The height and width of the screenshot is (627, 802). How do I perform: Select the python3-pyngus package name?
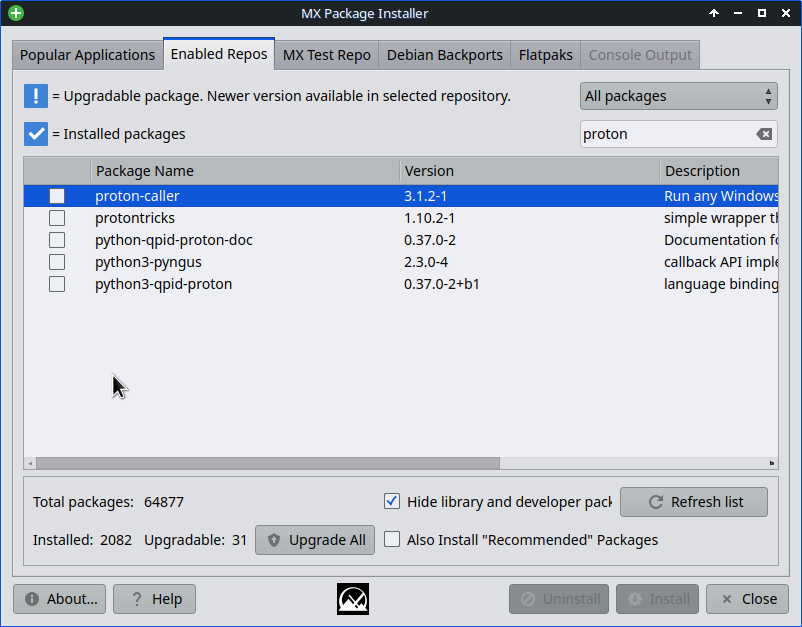pyautogui.click(x=148, y=262)
